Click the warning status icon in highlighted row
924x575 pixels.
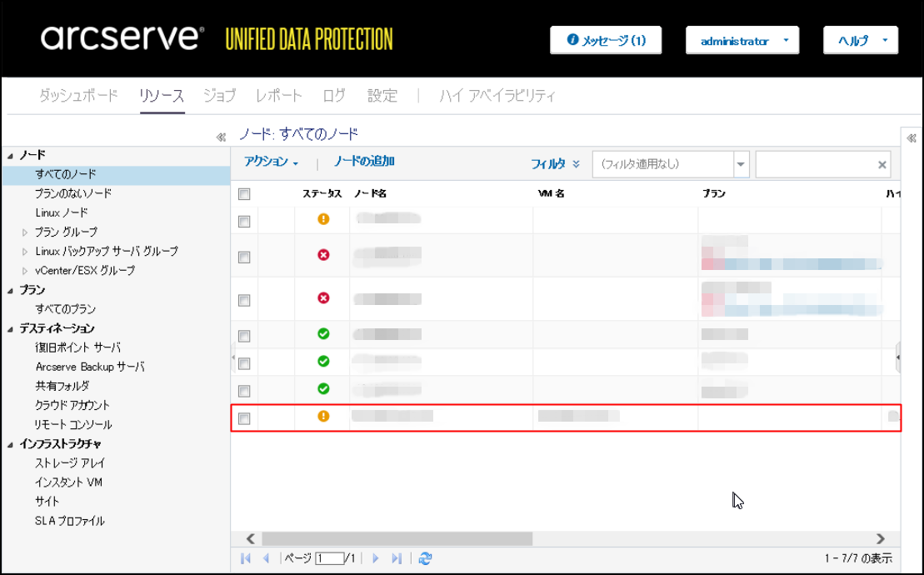tap(323, 416)
